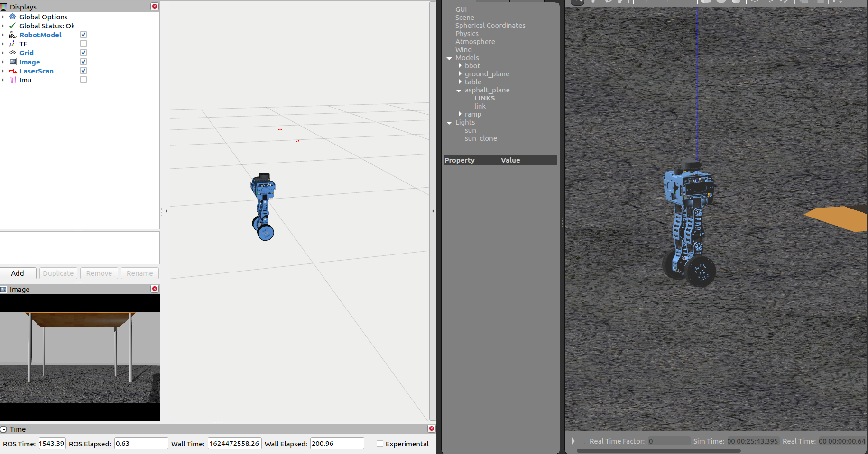Enable the Imu display checkbox
Screen dimensions: 868x454
coord(83,80)
